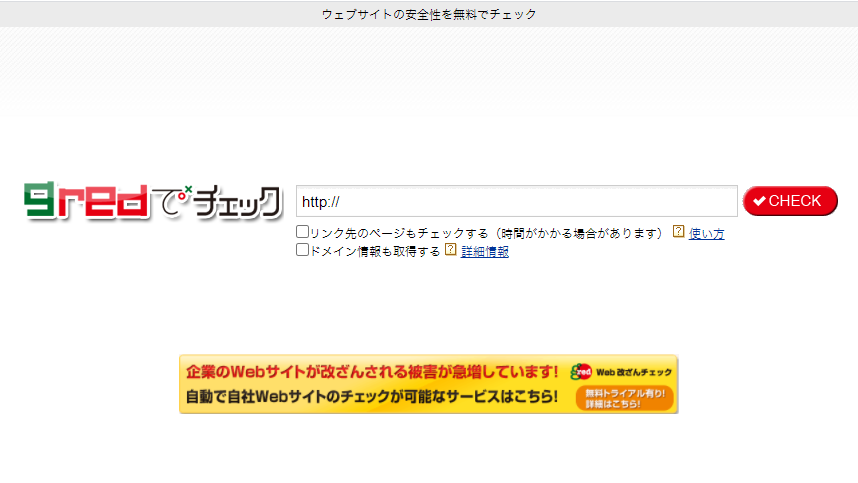Click the red CHECK button
The width and height of the screenshot is (858, 483).
pyautogui.click(x=790, y=201)
